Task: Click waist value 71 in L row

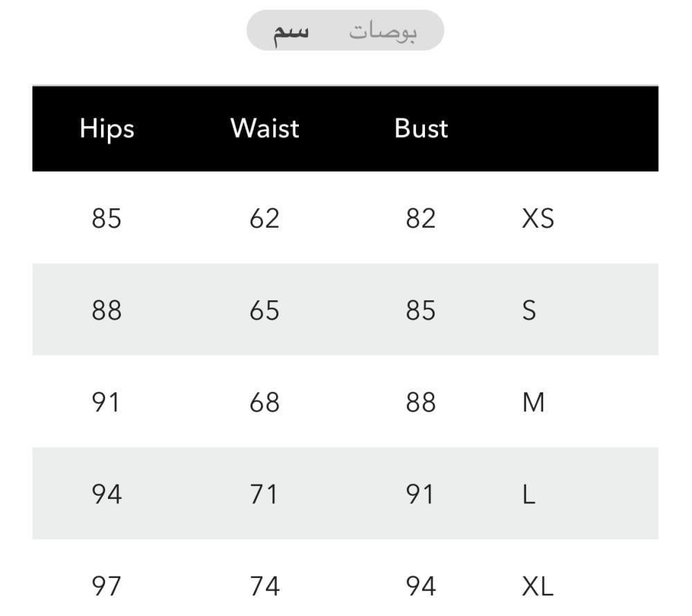Action: point(264,494)
